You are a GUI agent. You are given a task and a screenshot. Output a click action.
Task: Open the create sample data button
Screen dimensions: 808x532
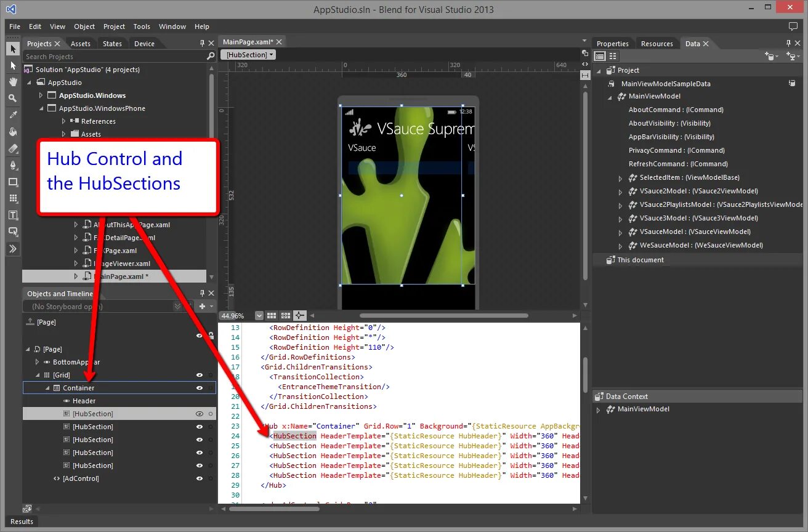tap(771, 56)
